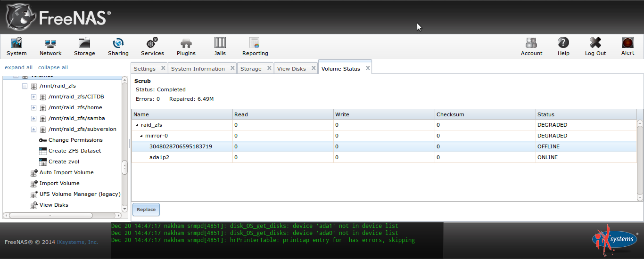Click the CITDB dataset disk icon
Image resolution: width=644 pixels, height=259 pixels.
point(43,97)
